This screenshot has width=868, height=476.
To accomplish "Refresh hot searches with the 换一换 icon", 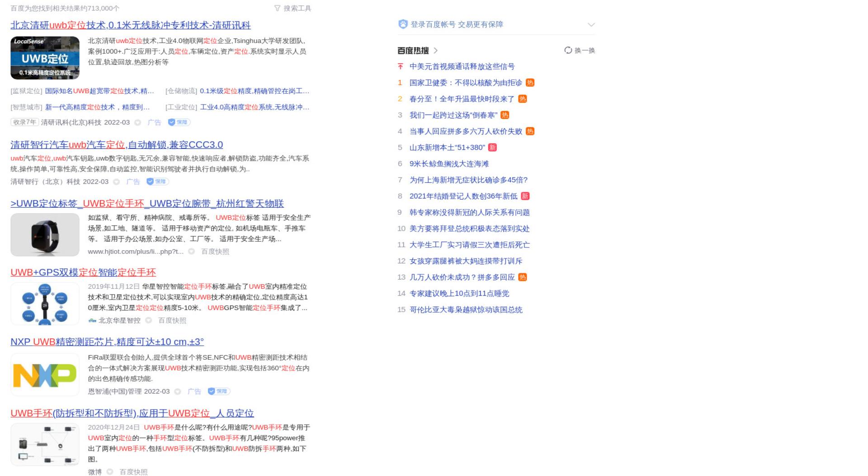I will pos(568,50).
